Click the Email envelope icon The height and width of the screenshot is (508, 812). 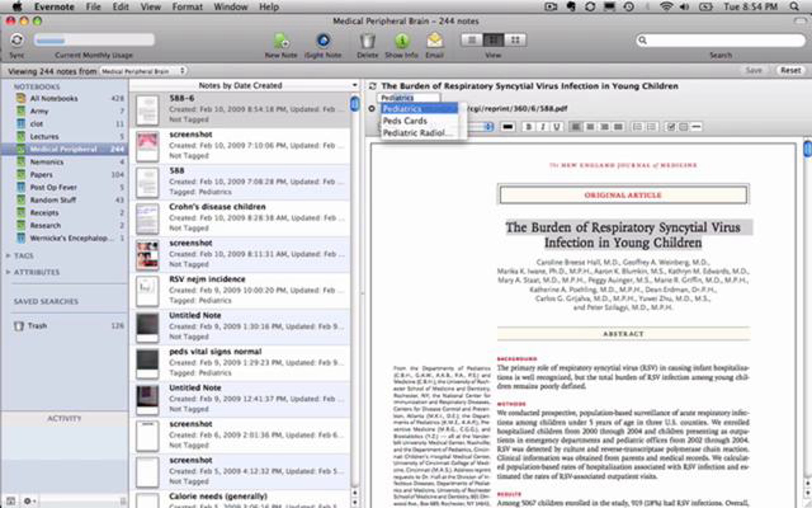[435, 41]
